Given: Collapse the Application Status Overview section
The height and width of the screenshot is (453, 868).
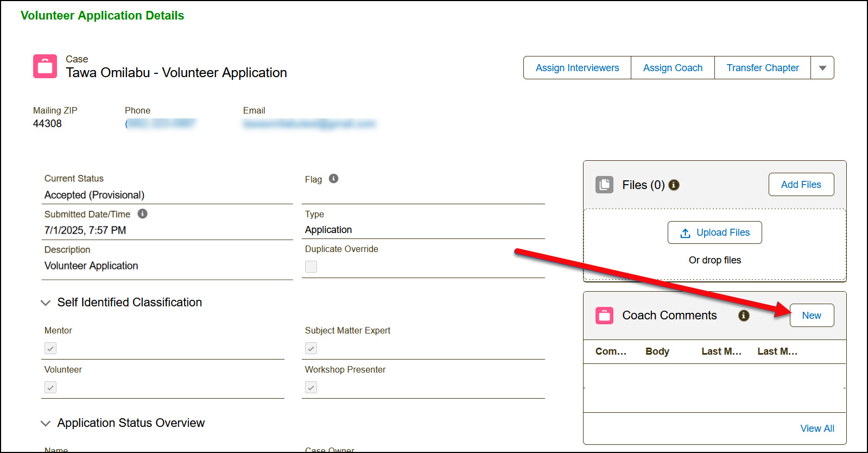Looking at the screenshot, I should click(x=46, y=423).
